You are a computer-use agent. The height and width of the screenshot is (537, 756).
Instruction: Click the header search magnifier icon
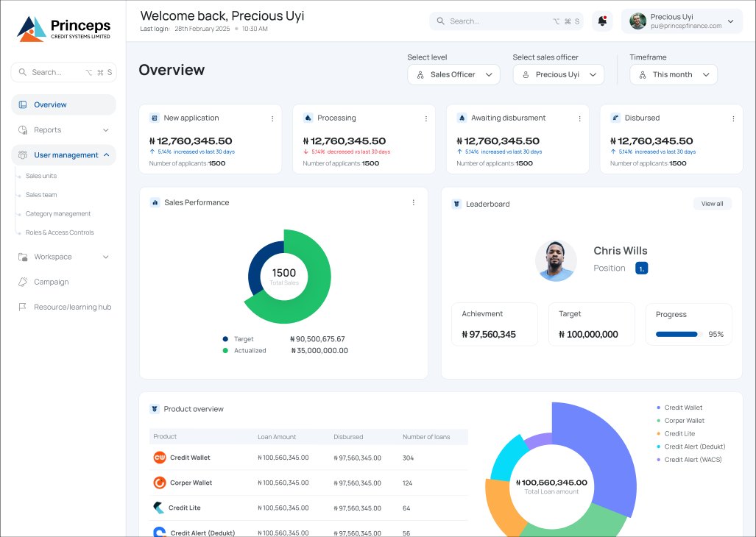pos(441,21)
